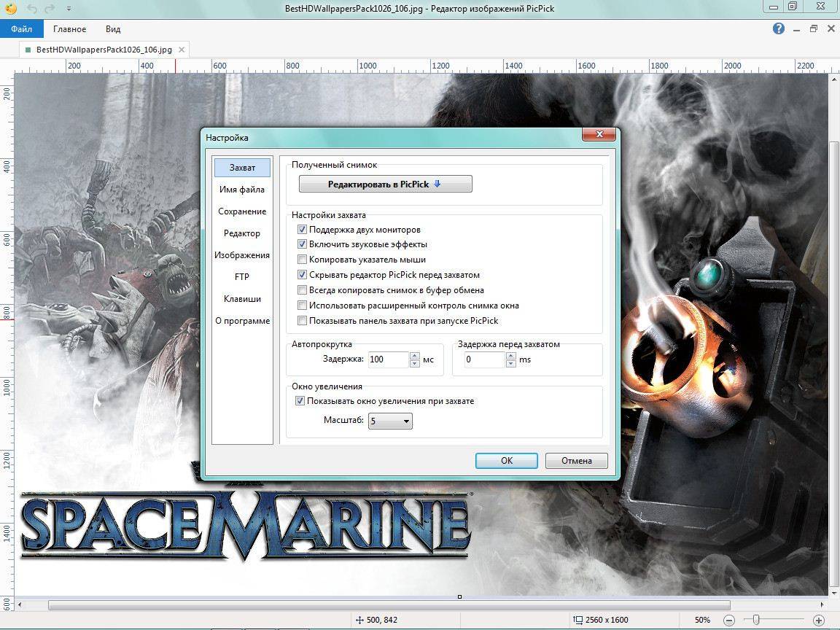Click the zoom slider handle
840x630 pixels.
click(756, 620)
